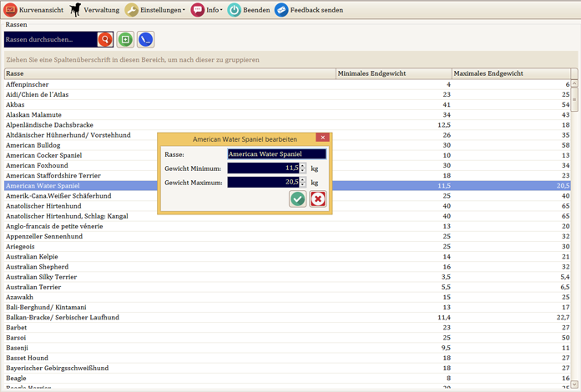
Task: Select the Bayerischer Gebirgsschweißhund row
Action: (287, 368)
